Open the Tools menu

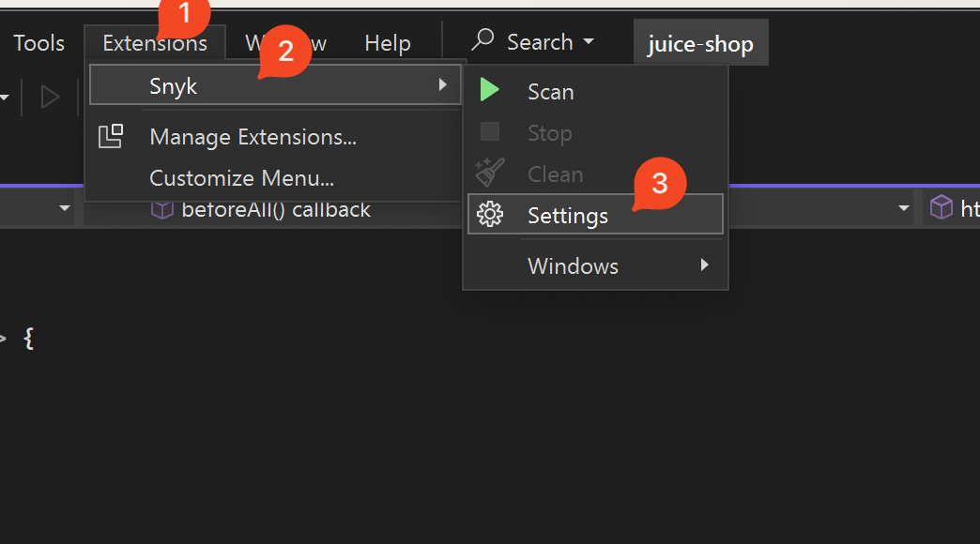(39, 43)
